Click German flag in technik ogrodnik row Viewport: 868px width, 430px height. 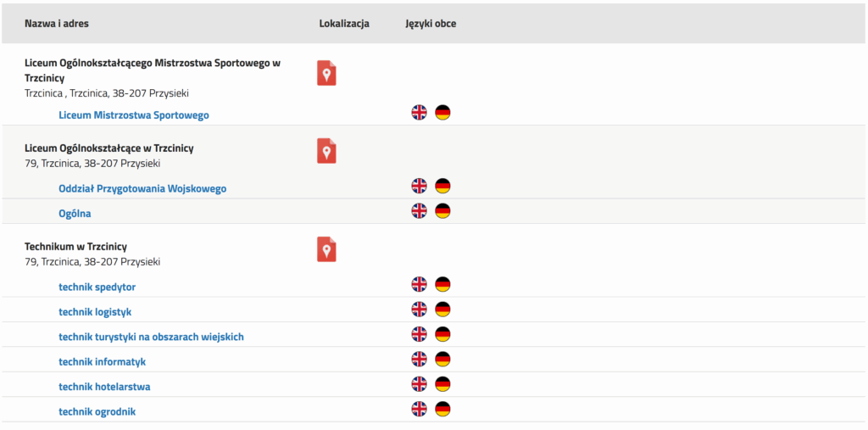click(x=442, y=409)
